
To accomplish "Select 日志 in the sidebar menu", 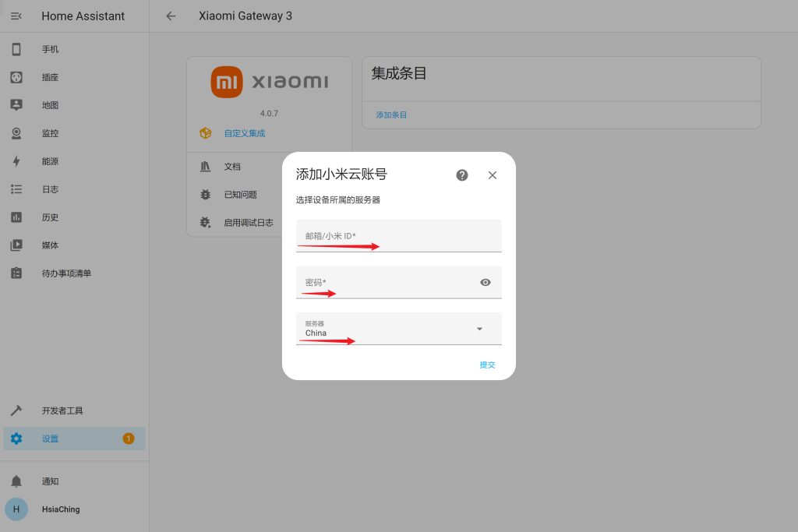I will coord(51,189).
